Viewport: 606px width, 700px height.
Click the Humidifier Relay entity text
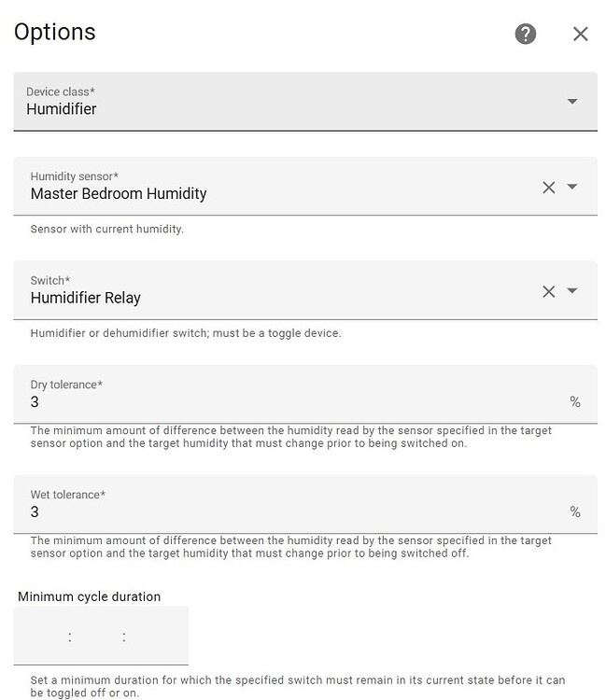(x=86, y=299)
